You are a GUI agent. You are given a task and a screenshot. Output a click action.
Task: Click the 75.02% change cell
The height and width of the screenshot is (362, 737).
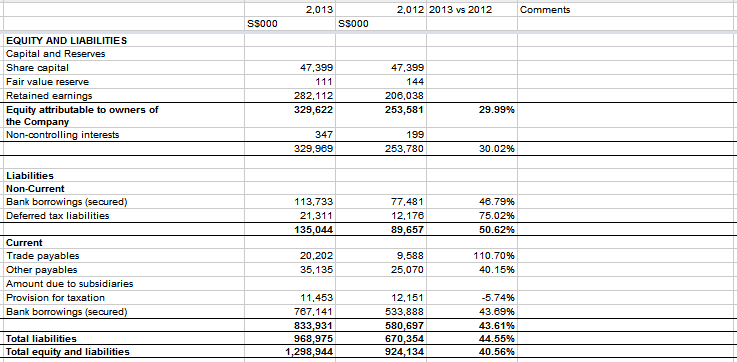point(472,216)
